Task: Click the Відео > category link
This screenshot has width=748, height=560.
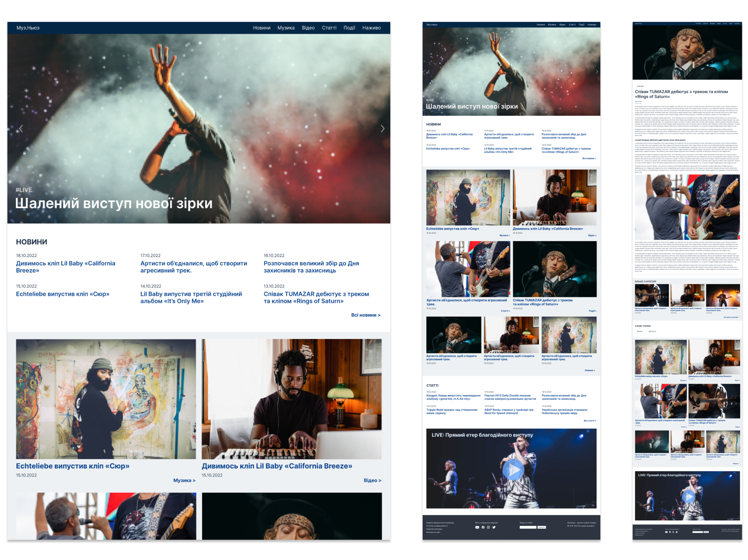Action: (373, 480)
